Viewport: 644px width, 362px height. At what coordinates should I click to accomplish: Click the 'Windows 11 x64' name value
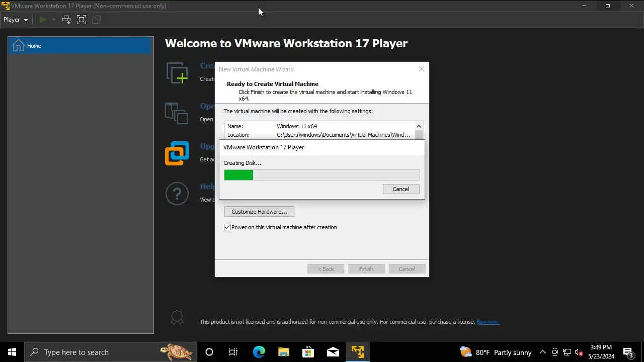pos(297,126)
